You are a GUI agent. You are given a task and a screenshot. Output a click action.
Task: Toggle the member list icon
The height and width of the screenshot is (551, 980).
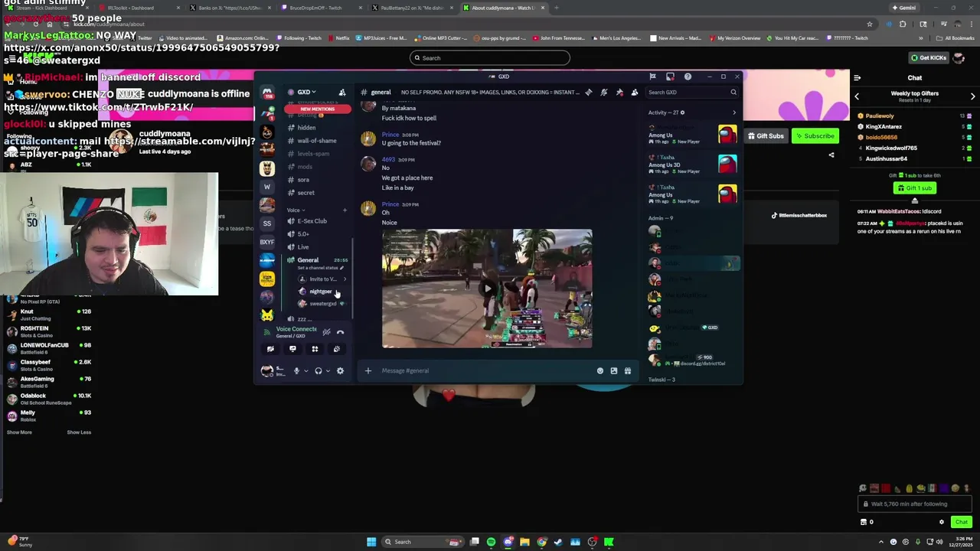pyautogui.click(x=635, y=93)
